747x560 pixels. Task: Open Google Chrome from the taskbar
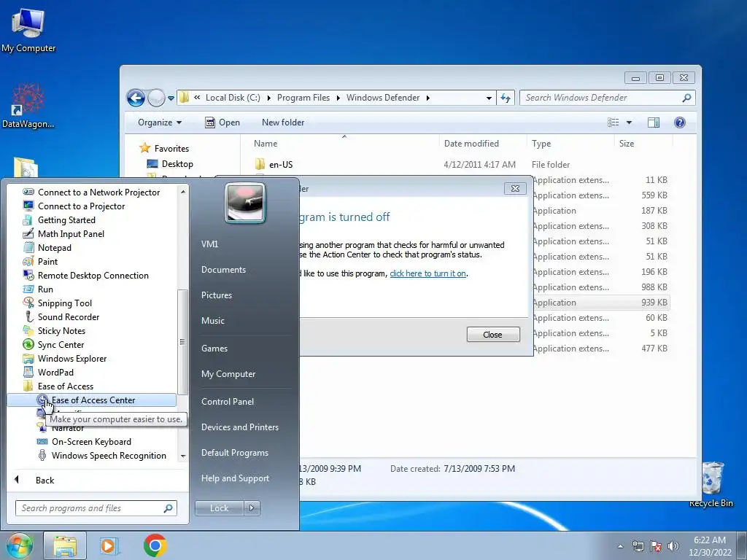(x=155, y=545)
